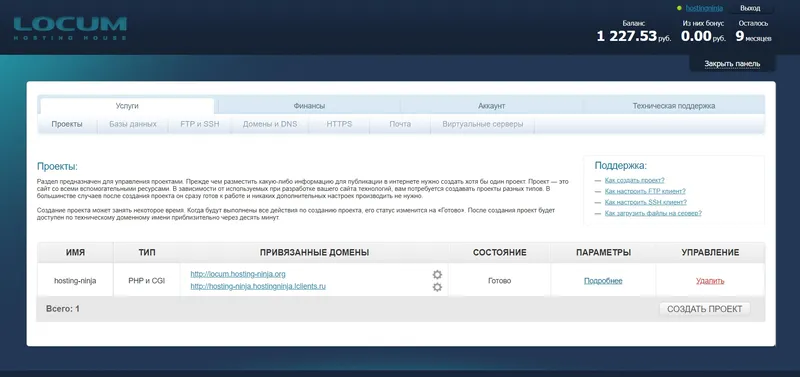Viewport: 800px width, 377px height.
Task: Open help link Как настроить FTP клиент?
Action: point(645,191)
